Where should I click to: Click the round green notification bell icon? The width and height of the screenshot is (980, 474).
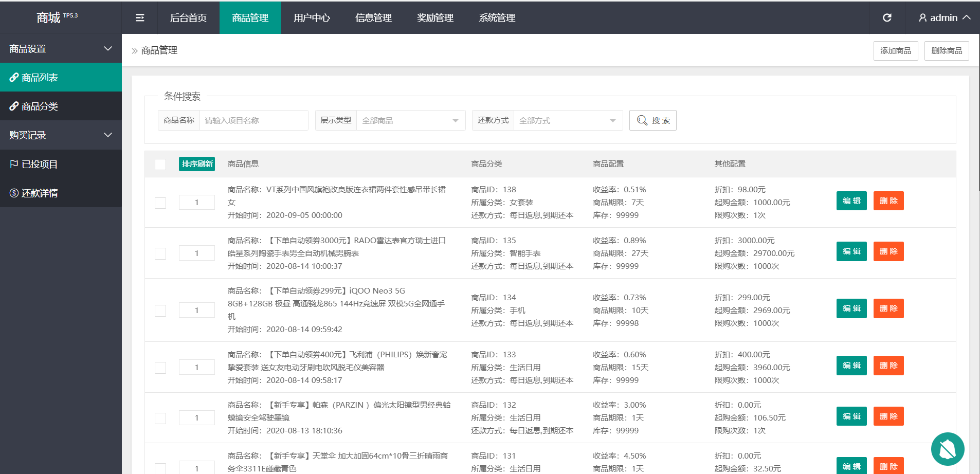tap(948, 449)
